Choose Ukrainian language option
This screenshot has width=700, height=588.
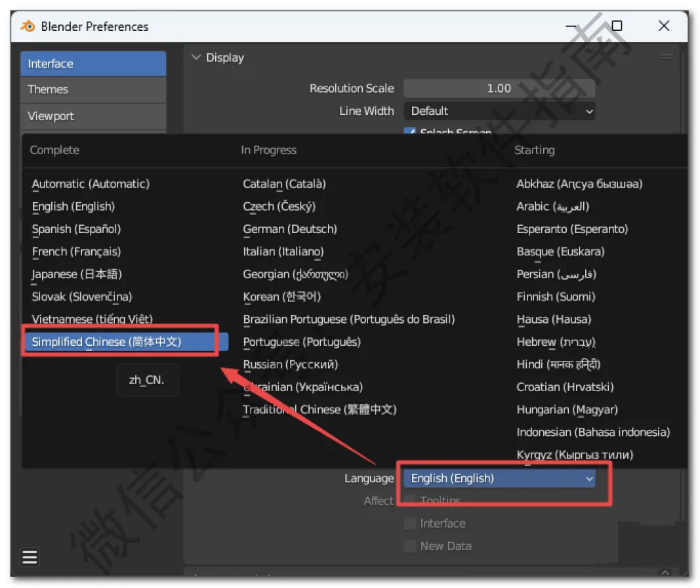point(302,387)
